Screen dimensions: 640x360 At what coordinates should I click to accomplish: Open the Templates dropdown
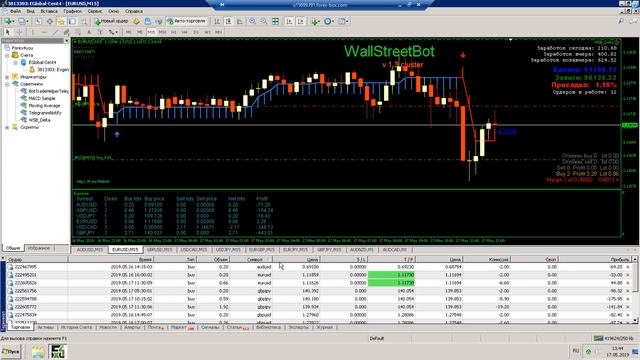[343, 21]
